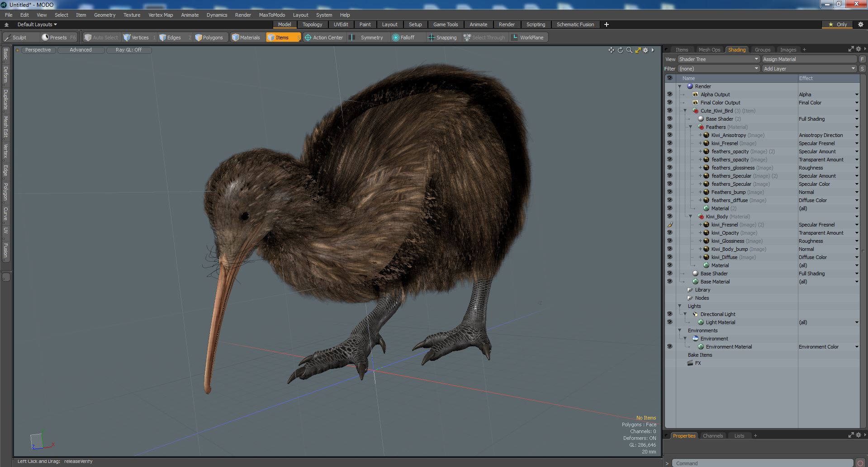The image size is (868, 467).
Task: Collapse the Feathers material group
Action: (x=690, y=127)
